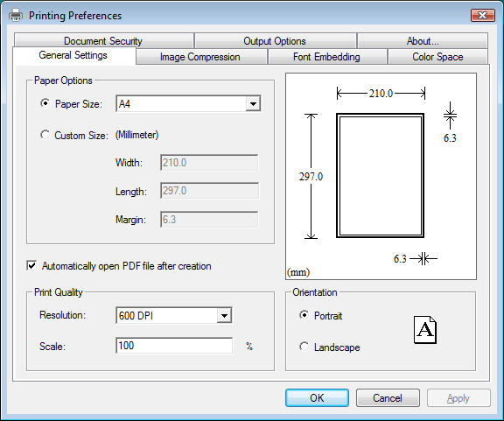This screenshot has height=421, width=504.
Task: Click the paper preview diagram
Action: click(381, 176)
